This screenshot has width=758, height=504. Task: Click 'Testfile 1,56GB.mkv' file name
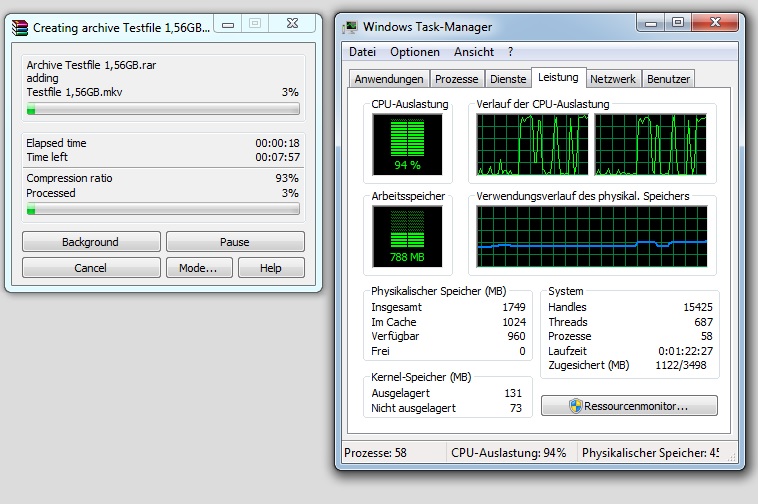(74, 92)
